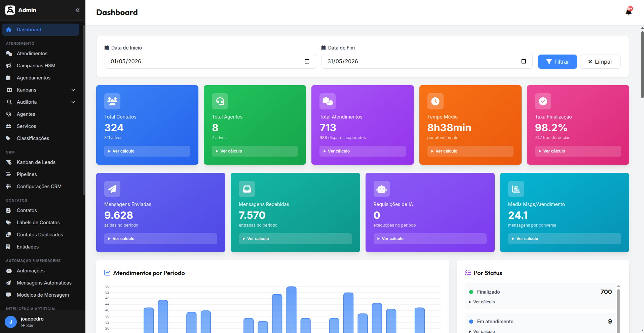Click the Data de Início date field
644x333 pixels.
tap(210, 61)
